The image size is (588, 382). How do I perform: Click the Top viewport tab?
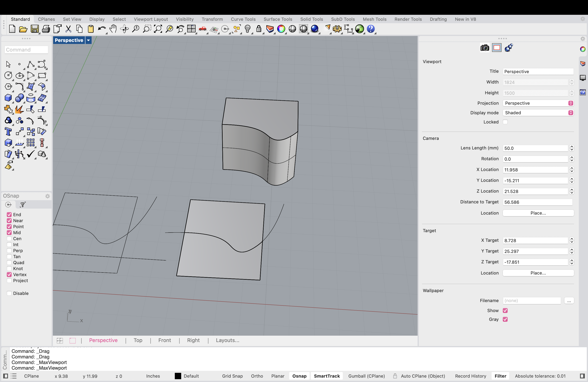pyautogui.click(x=138, y=340)
